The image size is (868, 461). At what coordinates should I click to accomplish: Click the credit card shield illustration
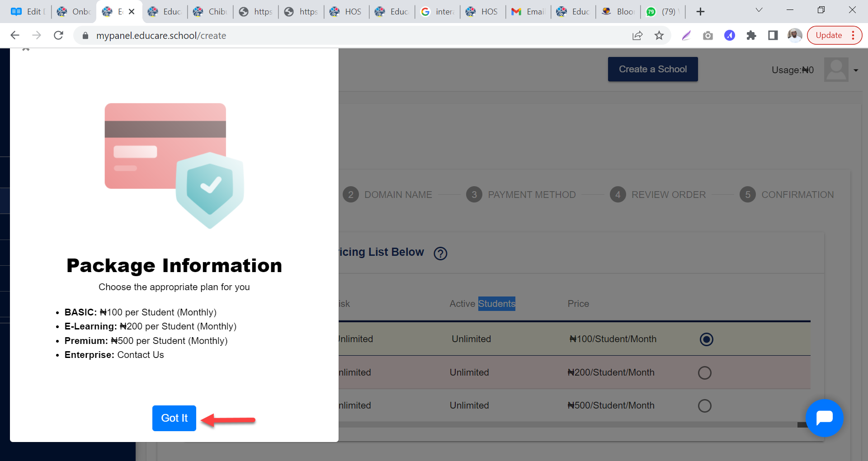174,165
